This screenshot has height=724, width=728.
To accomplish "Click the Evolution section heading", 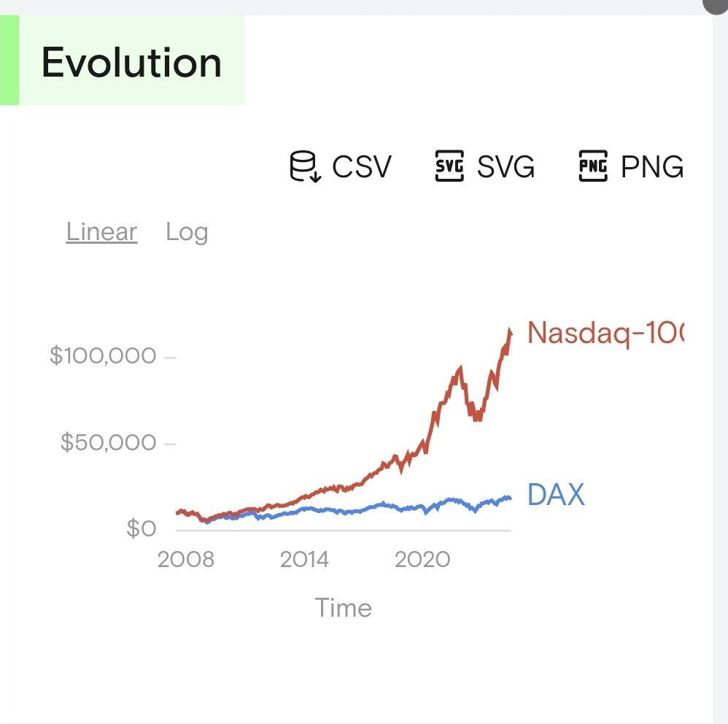I will point(131,62).
